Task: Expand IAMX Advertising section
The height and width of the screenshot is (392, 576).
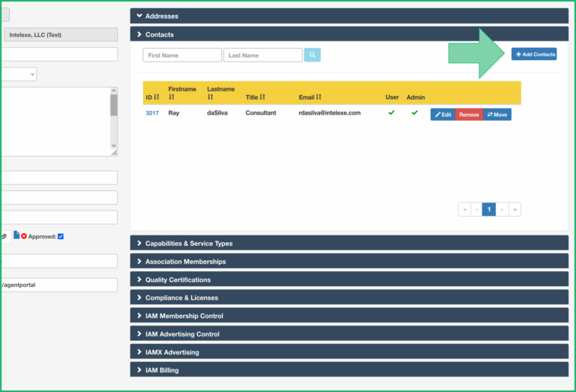Action: point(349,352)
